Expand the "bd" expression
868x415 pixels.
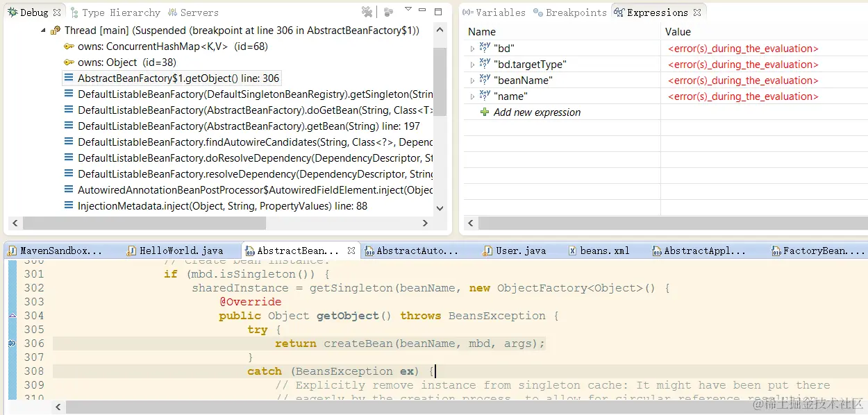[x=472, y=49]
